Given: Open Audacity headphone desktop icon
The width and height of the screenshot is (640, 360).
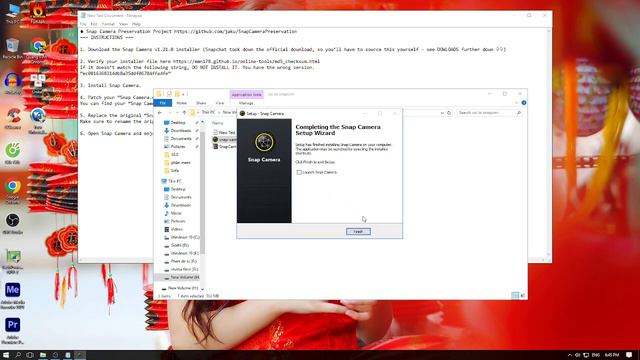Looking at the screenshot, I should point(13,84).
